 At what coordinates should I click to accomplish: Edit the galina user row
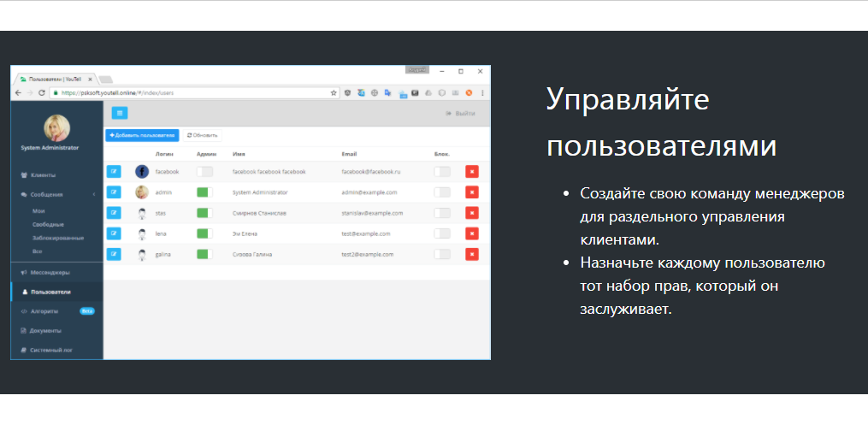114,255
